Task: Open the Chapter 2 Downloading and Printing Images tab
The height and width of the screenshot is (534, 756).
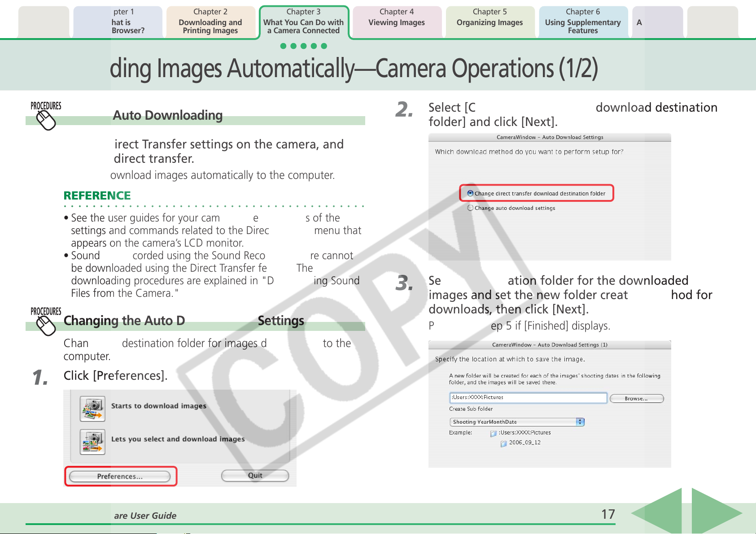Action: click(210, 22)
